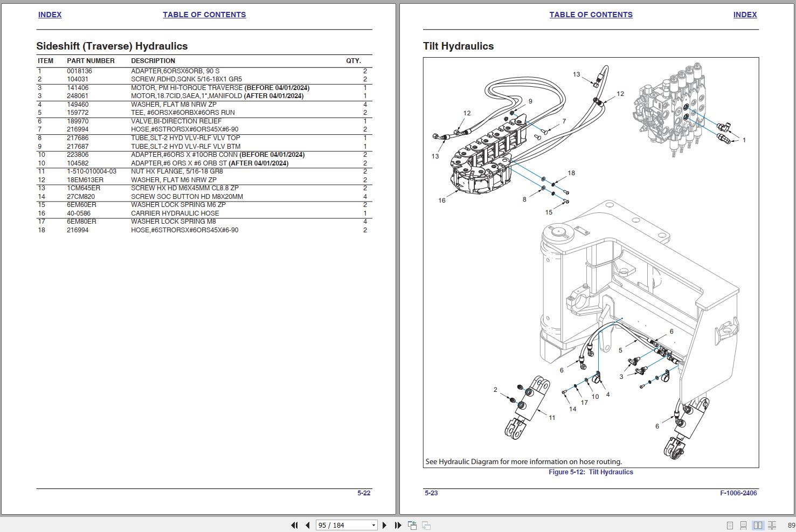Click the PART NUMBER column header

click(x=91, y=61)
